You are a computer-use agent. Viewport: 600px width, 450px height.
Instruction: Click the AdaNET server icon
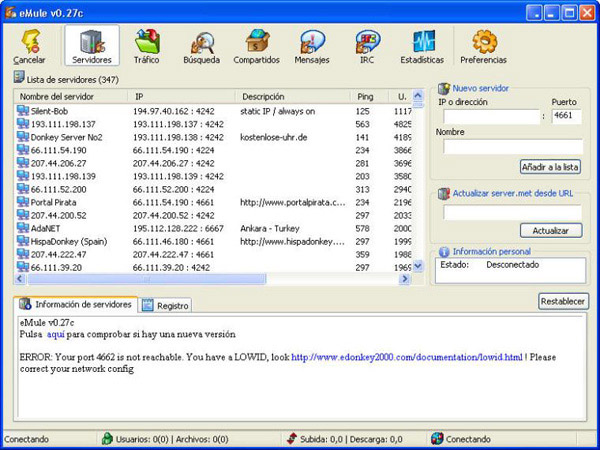pyautogui.click(x=23, y=228)
